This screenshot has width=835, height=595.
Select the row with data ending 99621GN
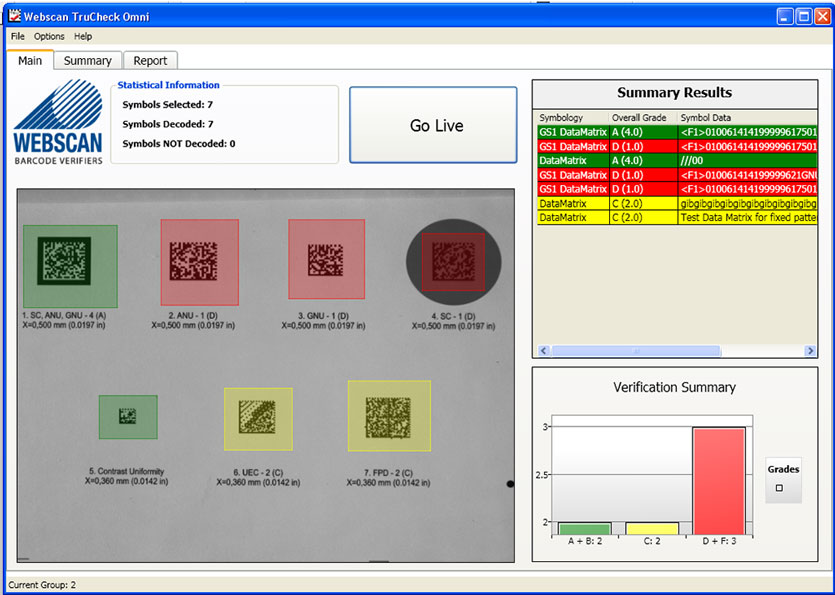677,175
